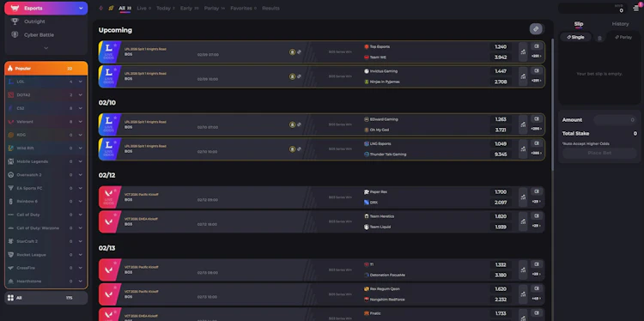Bet on Ninjas in Pyjamas at 2.708
The width and height of the screenshot is (644, 321).
[501, 82]
